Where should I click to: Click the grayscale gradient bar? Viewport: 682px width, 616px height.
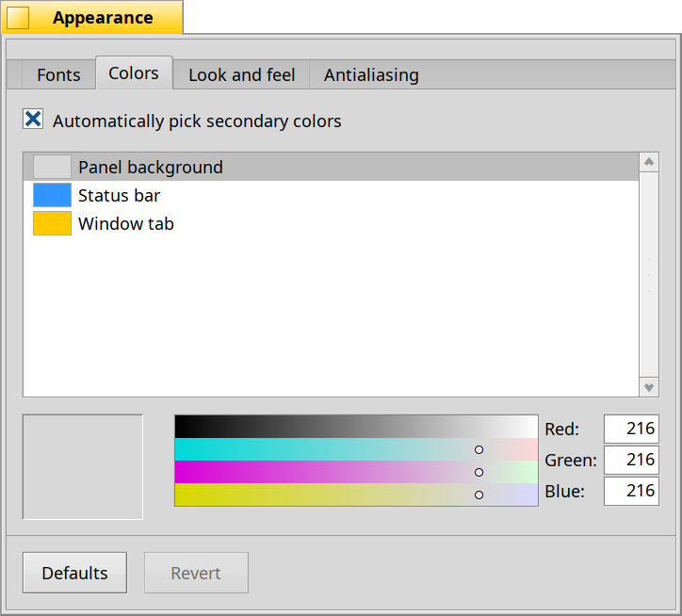point(356,427)
